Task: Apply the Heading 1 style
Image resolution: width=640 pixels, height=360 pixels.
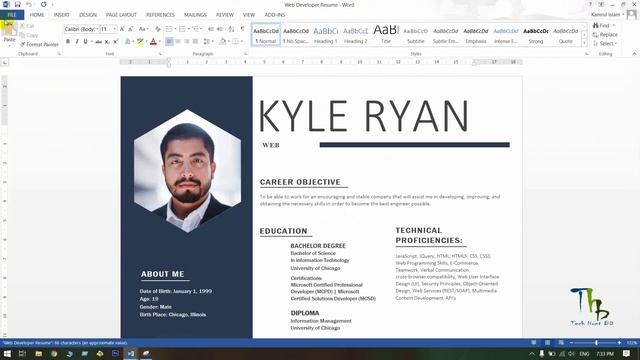Action: (x=325, y=35)
